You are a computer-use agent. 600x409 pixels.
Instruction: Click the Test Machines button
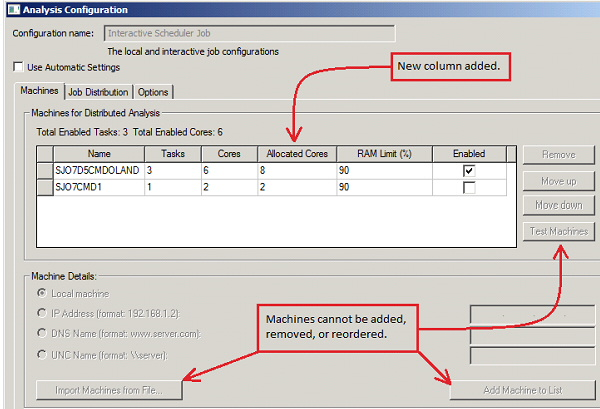pyautogui.click(x=559, y=231)
